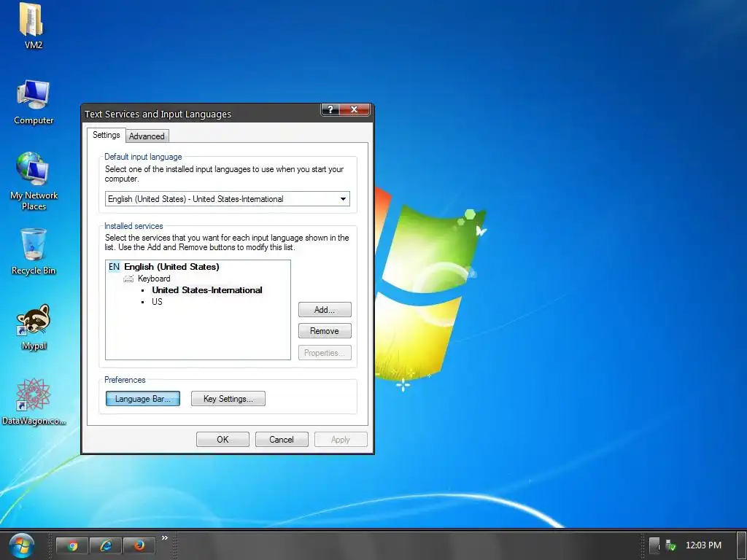Launch Firefox from the quick launch bar
This screenshot has height=560, width=747.
(139, 545)
